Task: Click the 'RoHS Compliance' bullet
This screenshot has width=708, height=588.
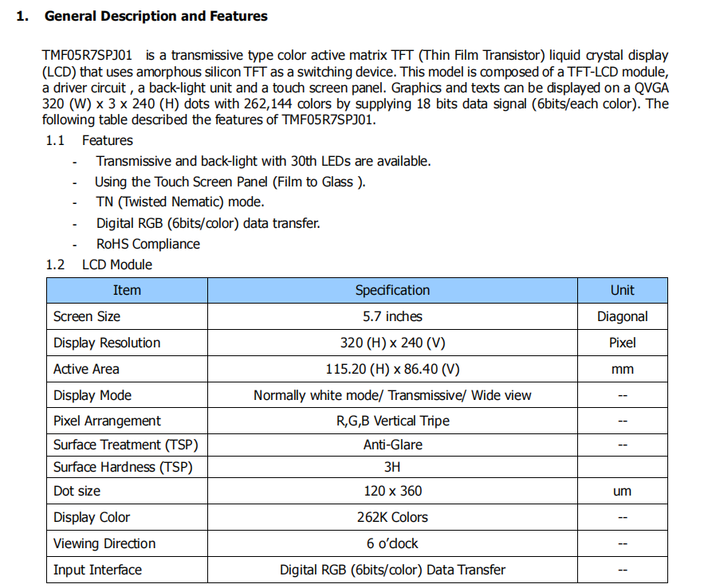Action: coord(148,244)
